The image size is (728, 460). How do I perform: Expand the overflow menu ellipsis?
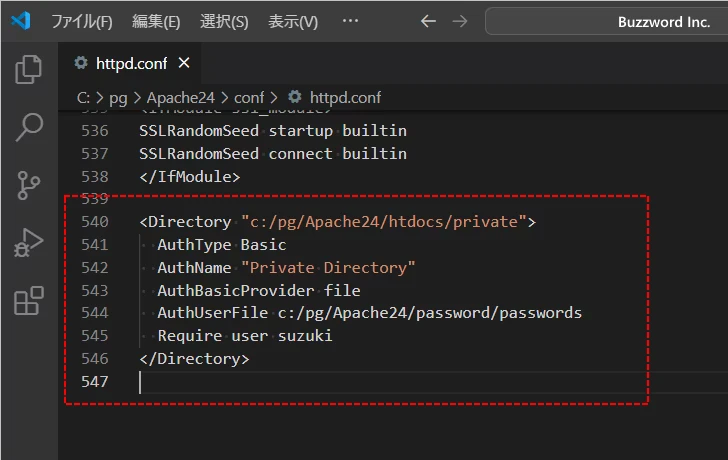click(x=350, y=21)
